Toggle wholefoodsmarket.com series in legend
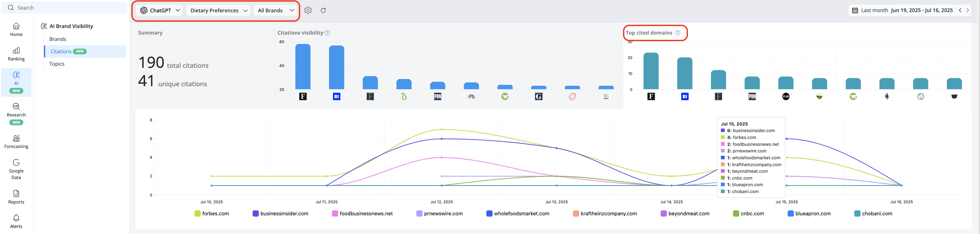Image resolution: width=980 pixels, height=234 pixels. [518, 213]
